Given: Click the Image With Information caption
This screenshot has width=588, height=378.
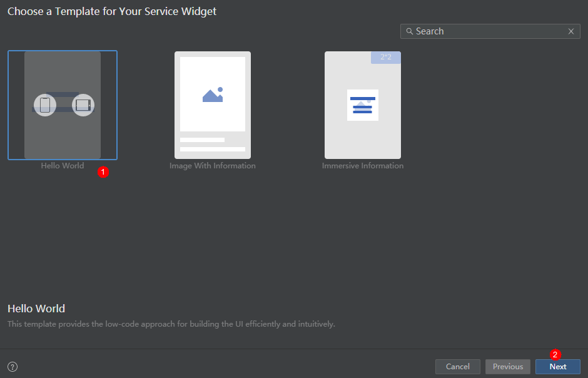Looking at the screenshot, I should 213,165.
